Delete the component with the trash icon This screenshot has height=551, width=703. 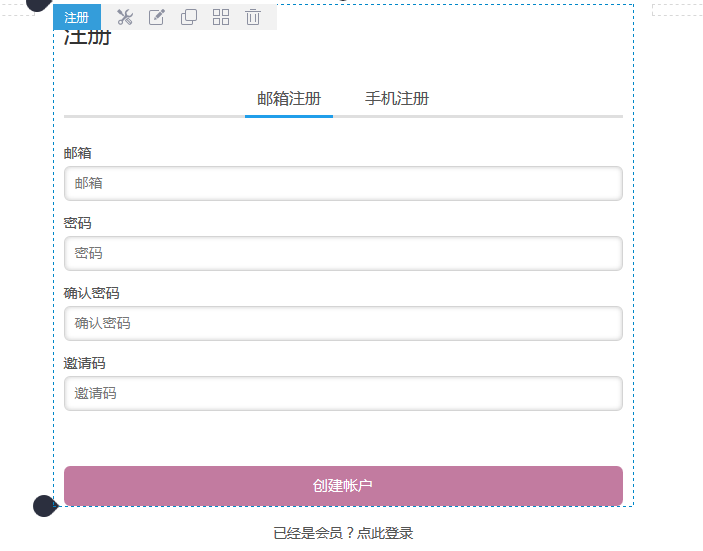[253, 17]
